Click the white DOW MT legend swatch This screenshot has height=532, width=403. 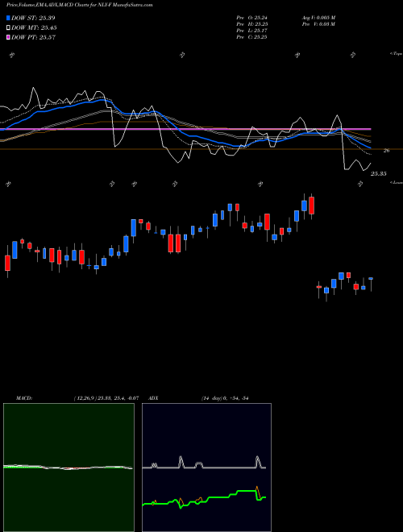[8, 28]
